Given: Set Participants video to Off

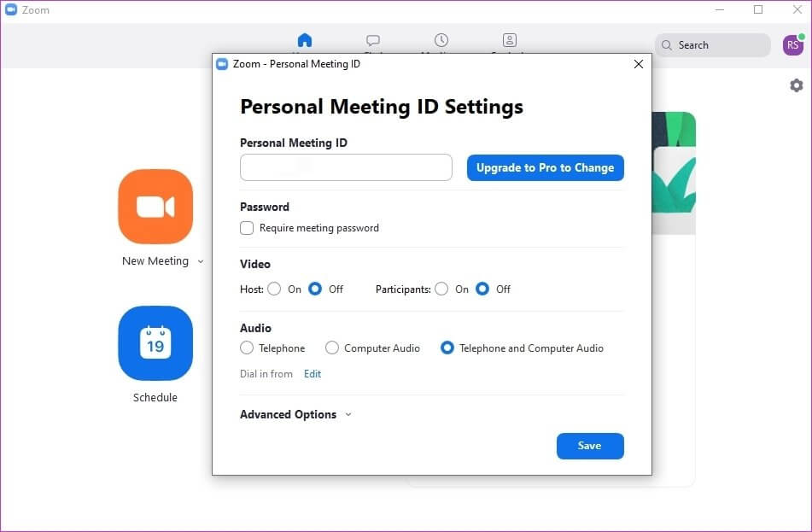Looking at the screenshot, I should (x=482, y=289).
